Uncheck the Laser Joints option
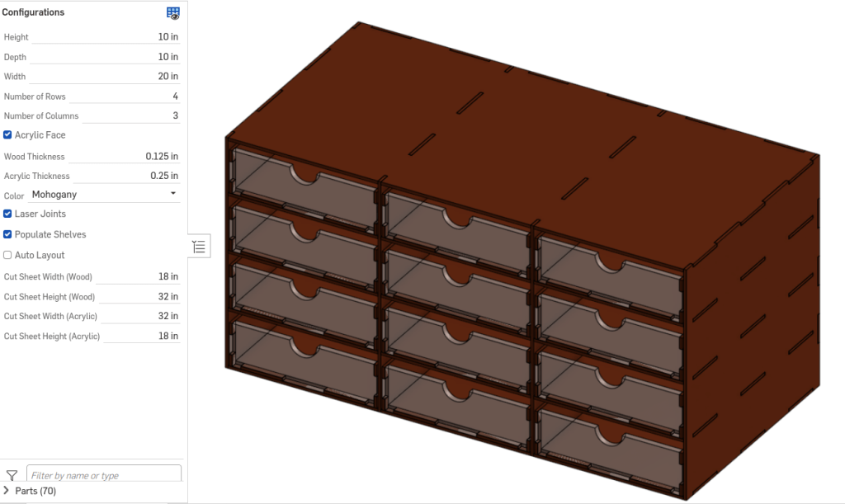 [x=8, y=214]
